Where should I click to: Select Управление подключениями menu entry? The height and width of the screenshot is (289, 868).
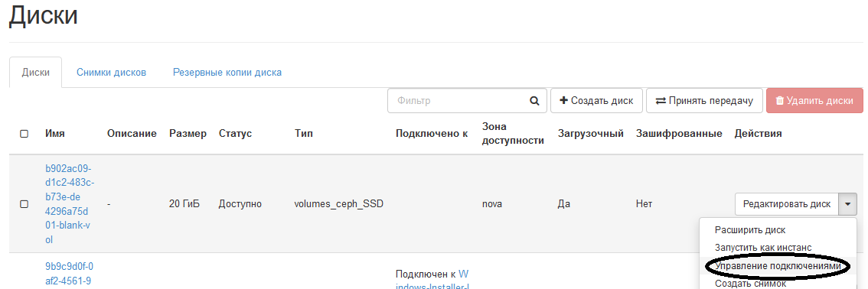coord(778,266)
